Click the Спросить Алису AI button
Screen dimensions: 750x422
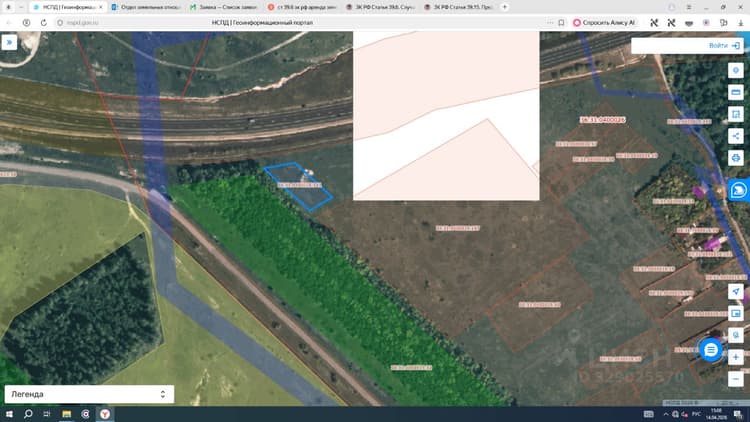point(605,22)
